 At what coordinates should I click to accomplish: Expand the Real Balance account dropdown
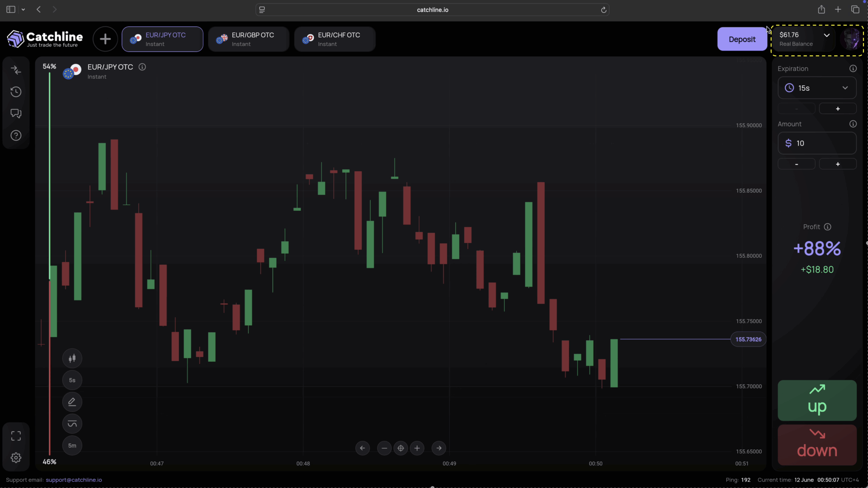point(826,35)
